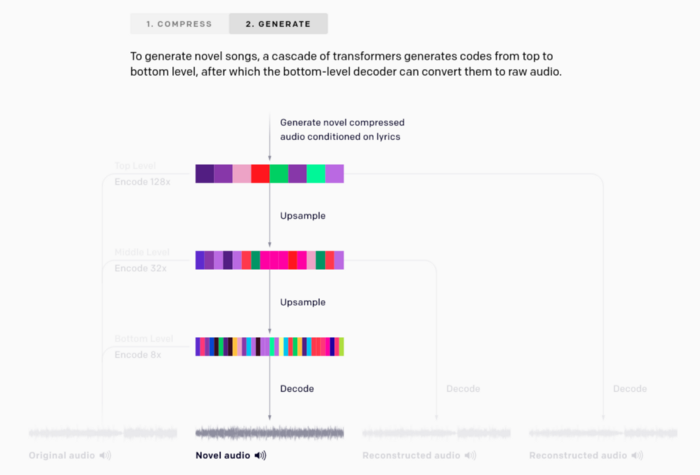Screen dimensions: 700x475
Task: Click the dark purple first top-level block
Action: point(204,174)
